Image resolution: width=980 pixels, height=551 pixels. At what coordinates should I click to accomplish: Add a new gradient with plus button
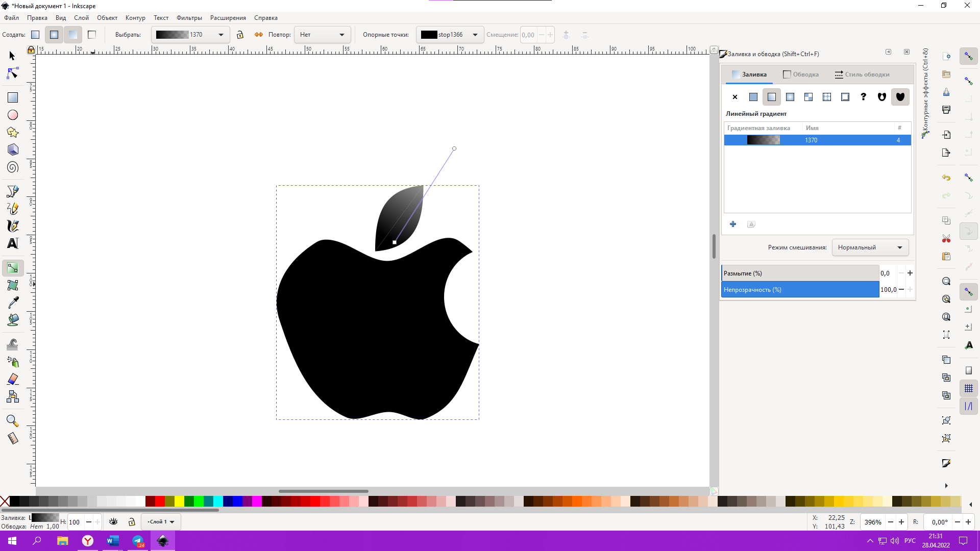point(733,224)
